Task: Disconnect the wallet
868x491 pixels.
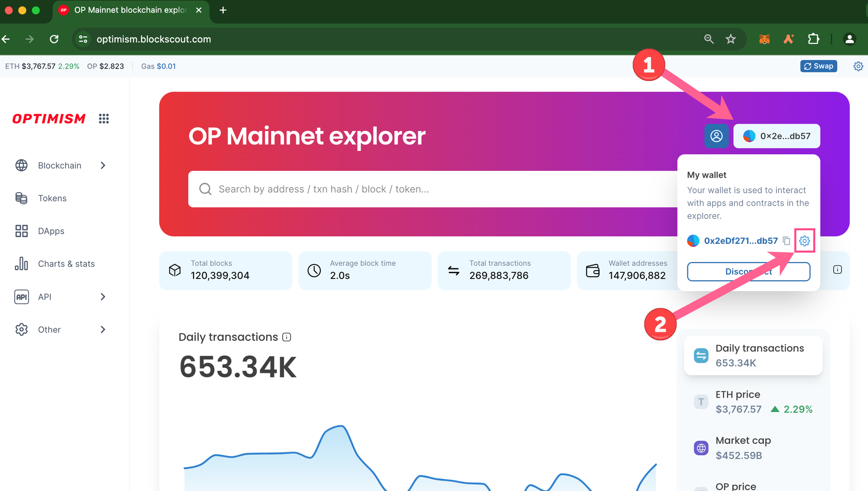Action: pos(749,272)
